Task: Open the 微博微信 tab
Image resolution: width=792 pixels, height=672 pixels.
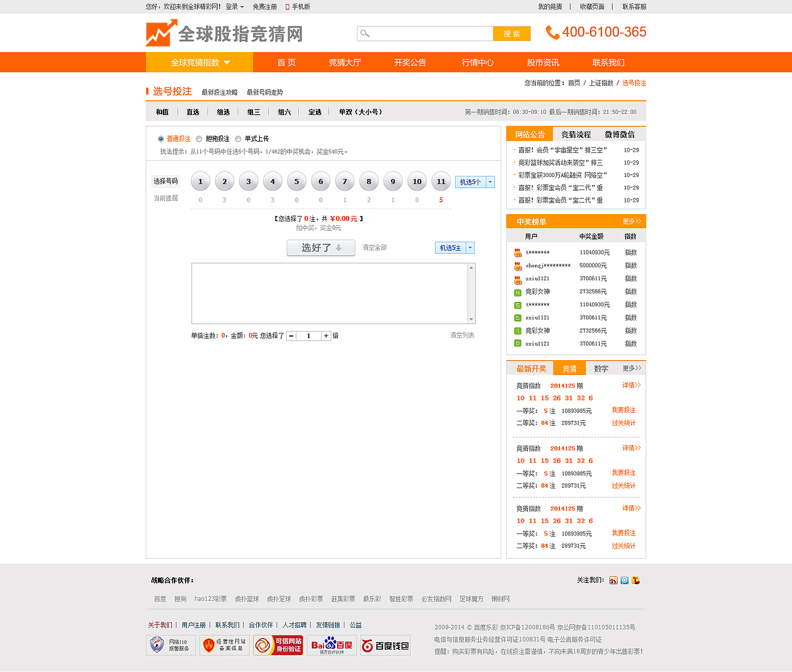Action: 619,134
